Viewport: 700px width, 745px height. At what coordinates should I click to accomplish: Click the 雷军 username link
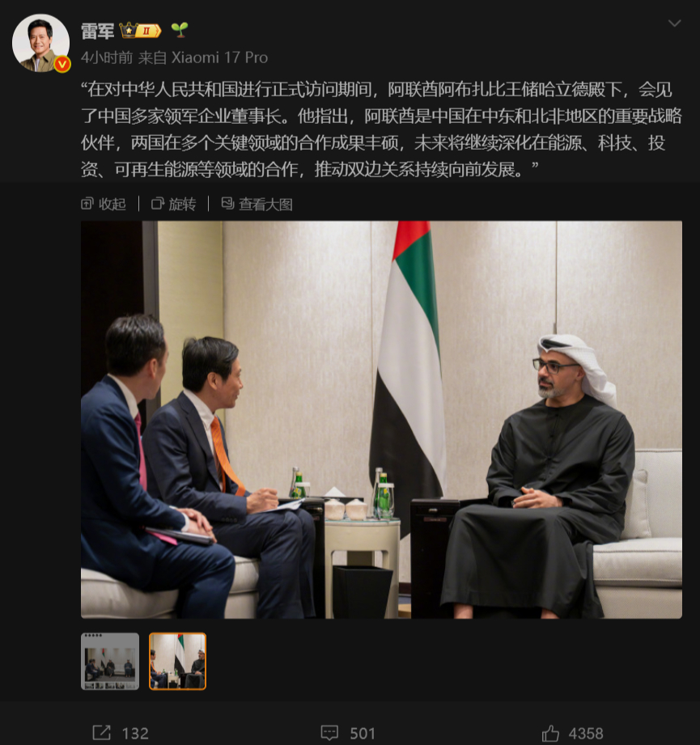(97, 32)
